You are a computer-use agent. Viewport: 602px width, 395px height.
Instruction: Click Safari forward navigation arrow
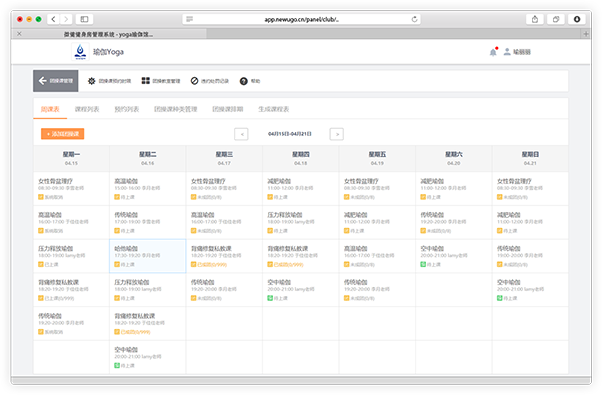[66, 19]
